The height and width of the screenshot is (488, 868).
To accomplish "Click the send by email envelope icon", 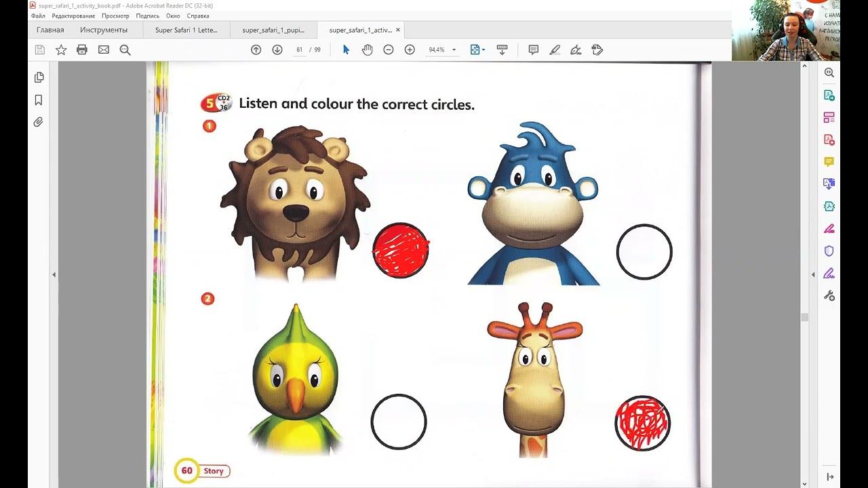I will pos(104,49).
